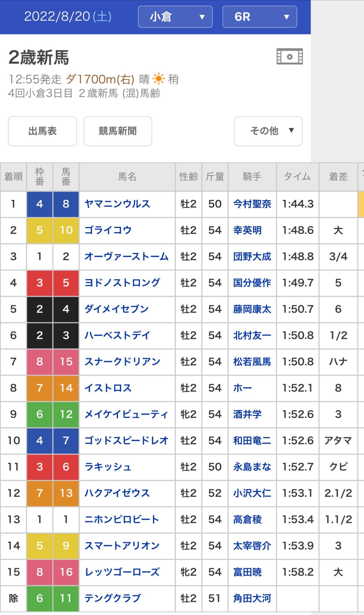The image size is (364, 615).
Task: Open the 6R race number dropdown
Action: point(259,17)
